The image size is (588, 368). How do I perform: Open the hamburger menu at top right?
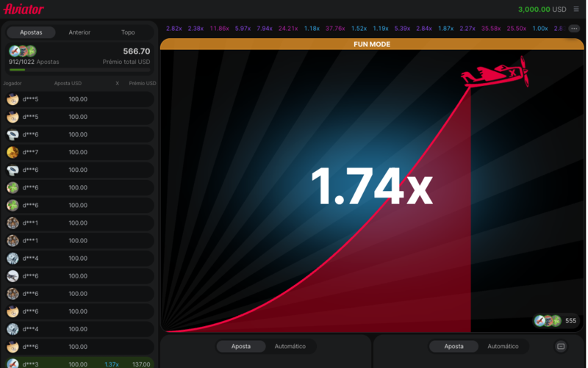[576, 10]
